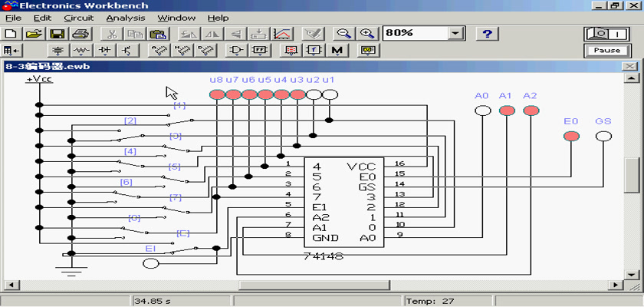Select the u8 indicator probe
Viewport: 644px width, 307px height.
point(217,95)
